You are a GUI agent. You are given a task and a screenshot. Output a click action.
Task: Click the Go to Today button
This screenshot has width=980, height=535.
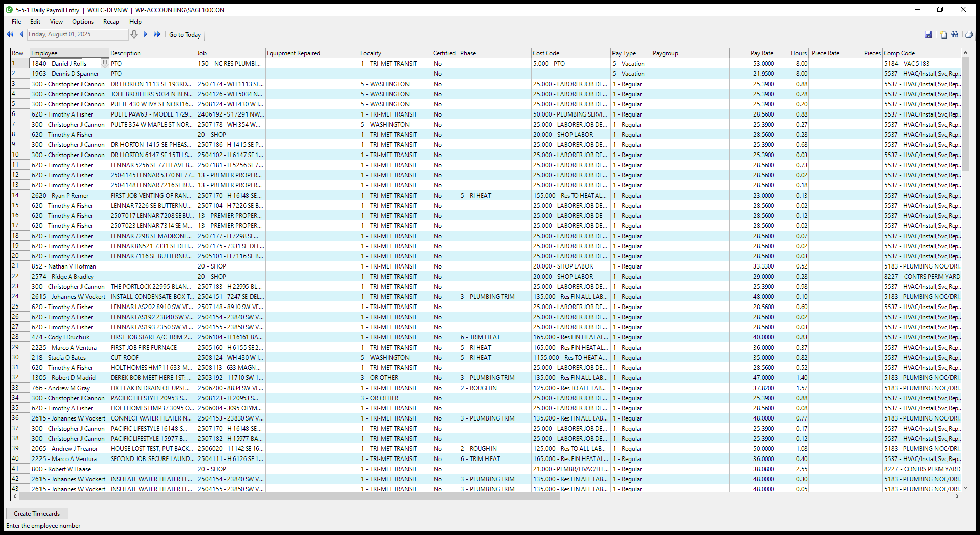[x=185, y=35]
